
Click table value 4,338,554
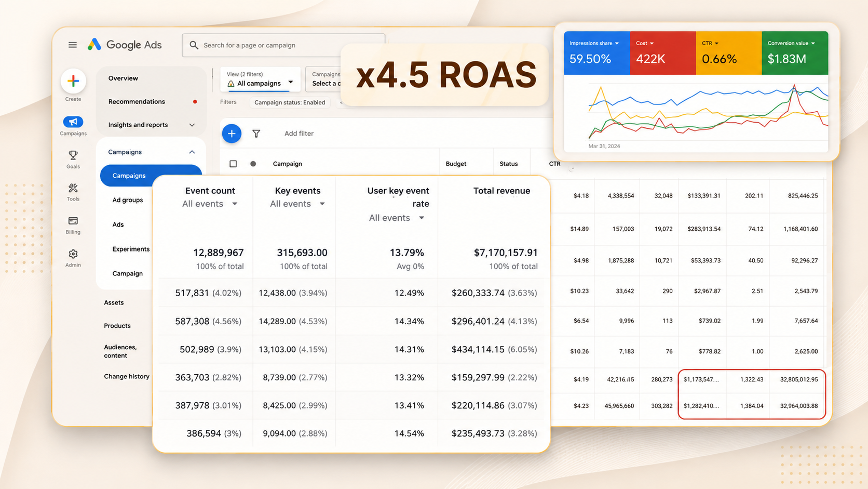[x=621, y=196]
